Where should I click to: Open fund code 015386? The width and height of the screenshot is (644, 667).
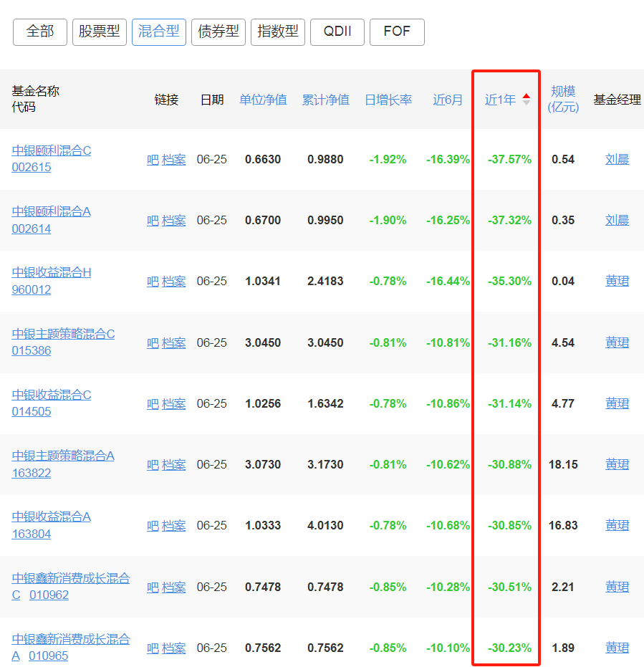pos(32,350)
